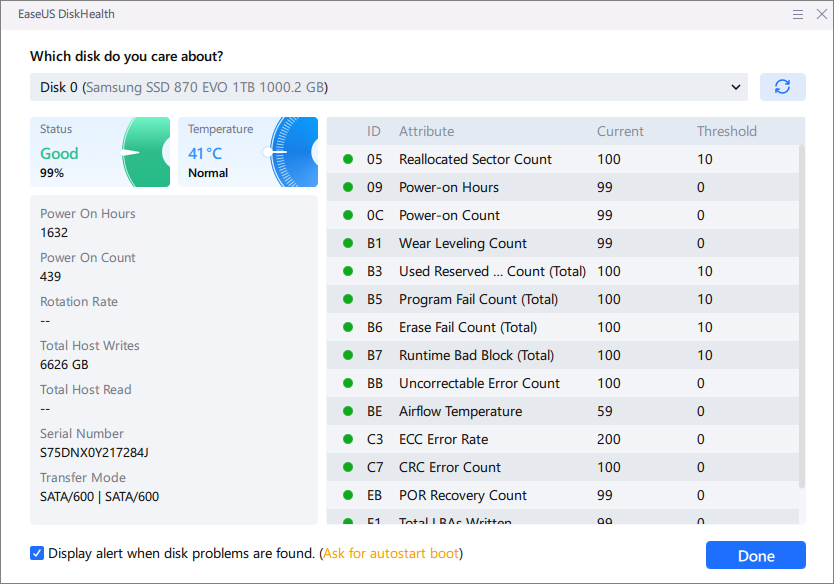Click the Done button
The height and width of the screenshot is (584, 834).
755,555
